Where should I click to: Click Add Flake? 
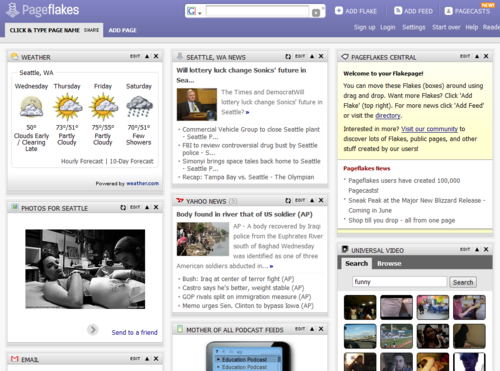(356, 11)
